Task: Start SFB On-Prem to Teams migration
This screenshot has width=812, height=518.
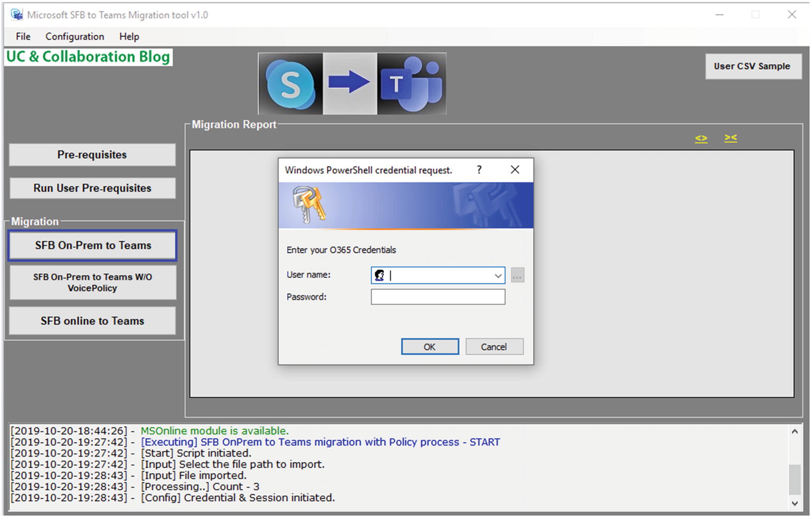Action: tap(92, 245)
